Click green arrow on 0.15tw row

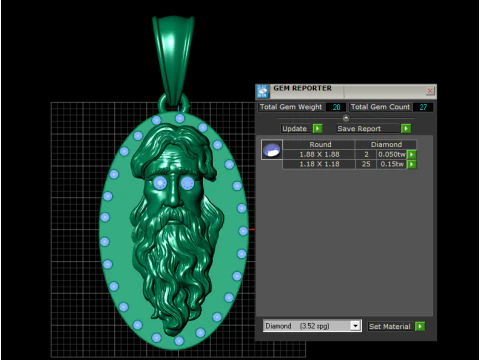[x=412, y=164]
